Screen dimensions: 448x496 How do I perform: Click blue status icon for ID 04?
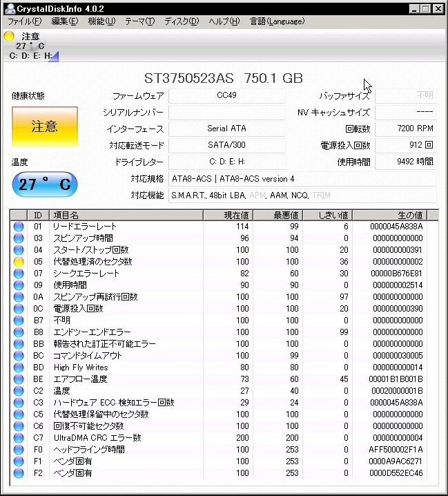[19, 250]
